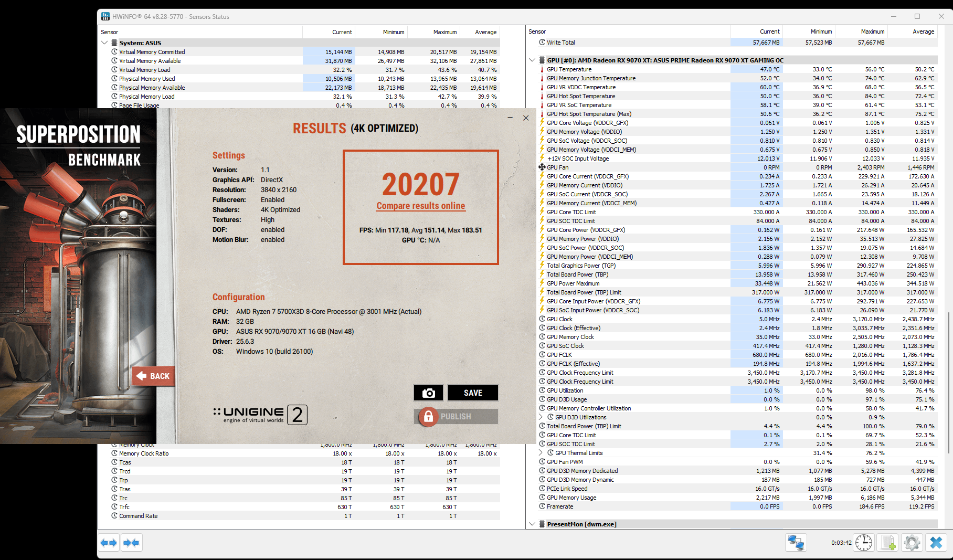Click the clock icon beside GPU Utilization

[542, 390]
